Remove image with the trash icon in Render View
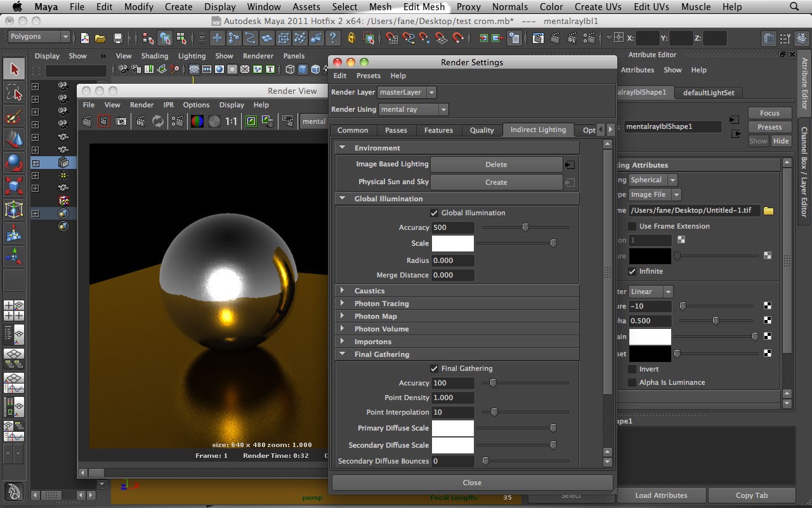The height and width of the screenshot is (508, 812). [268, 121]
